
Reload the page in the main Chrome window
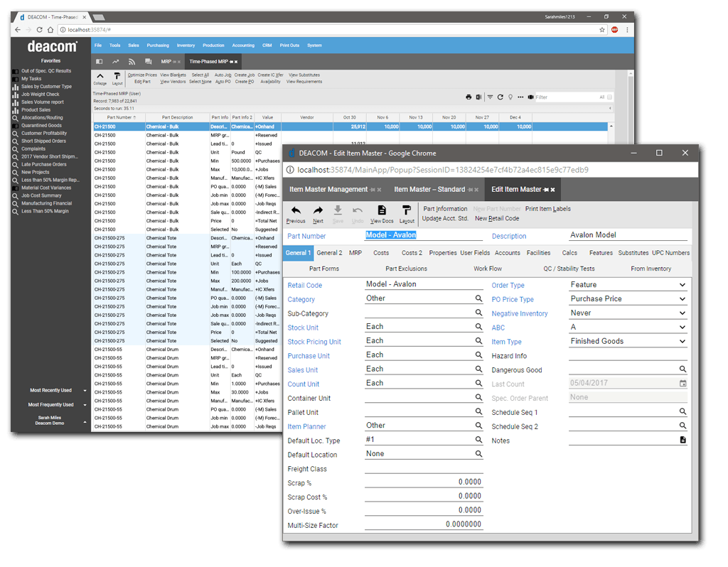click(x=40, y=30)
